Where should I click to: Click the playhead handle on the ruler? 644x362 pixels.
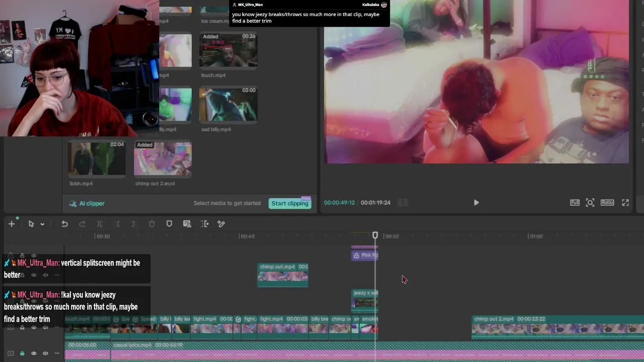coord(375,235)
